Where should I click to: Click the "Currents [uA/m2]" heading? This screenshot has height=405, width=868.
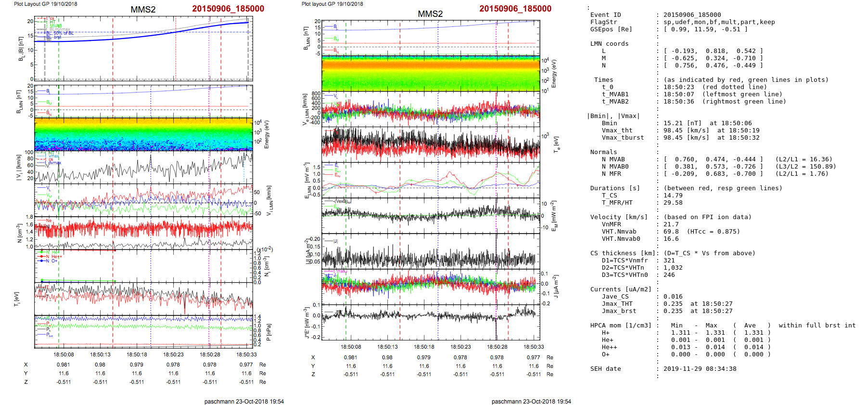pyautogui.click(x=621, y=289)
